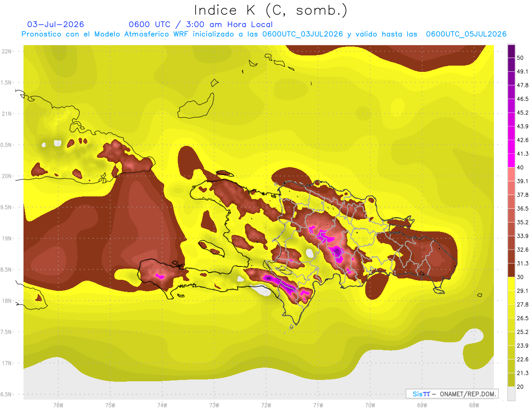Click the gray legend band below the 20 label

pyautogui.click(x=512, y=394)
